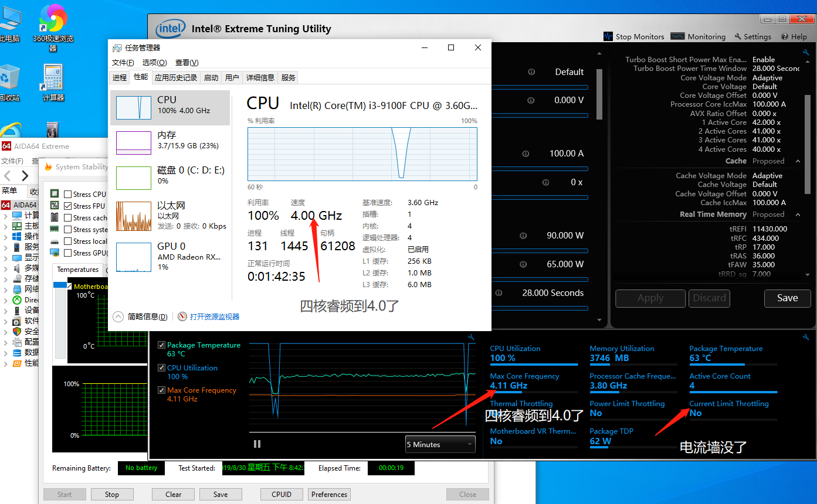
Task: Collapse Task Manager with the 简略信息 chevron
Action: click(x=118, y=316)
